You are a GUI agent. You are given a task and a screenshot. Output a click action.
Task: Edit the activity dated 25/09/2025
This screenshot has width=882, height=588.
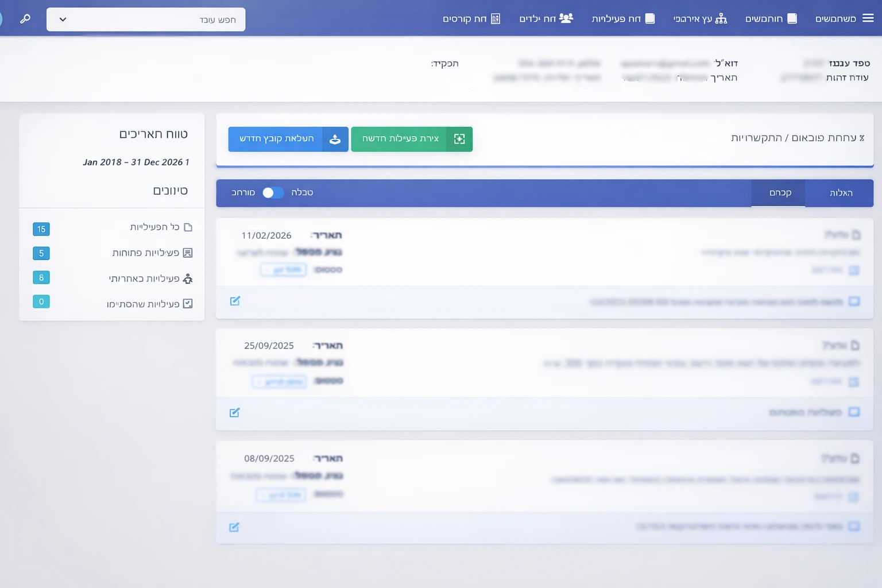pyautogui.click(x=234, y=412)
